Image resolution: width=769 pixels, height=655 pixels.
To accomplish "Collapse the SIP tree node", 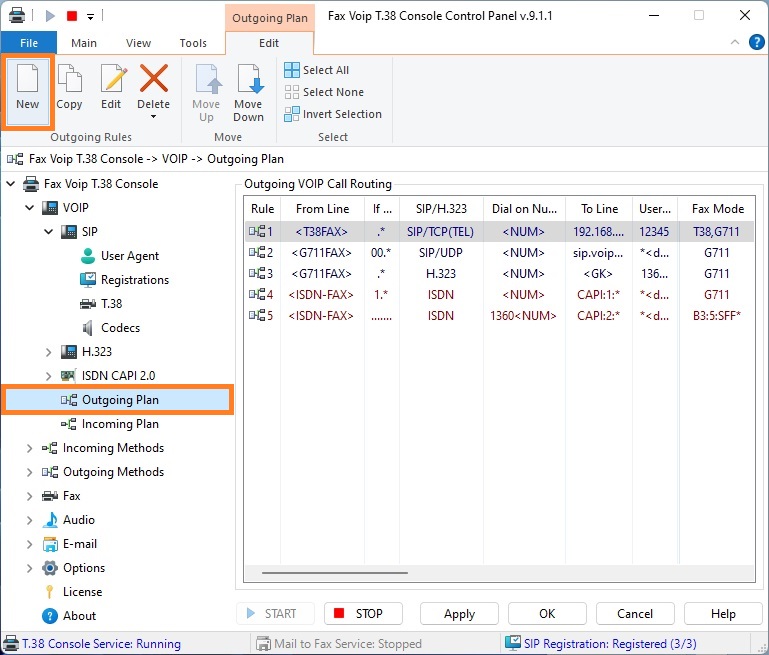I will (49, 231).
